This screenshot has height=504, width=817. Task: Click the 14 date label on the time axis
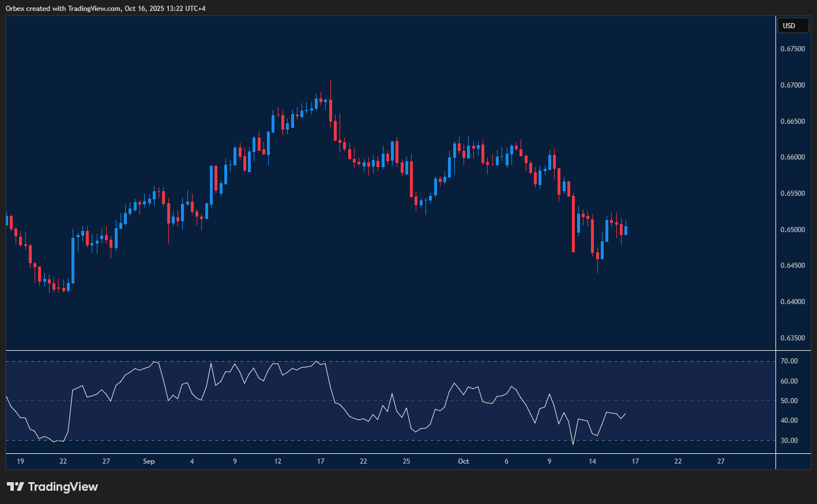tap(592, 461)
